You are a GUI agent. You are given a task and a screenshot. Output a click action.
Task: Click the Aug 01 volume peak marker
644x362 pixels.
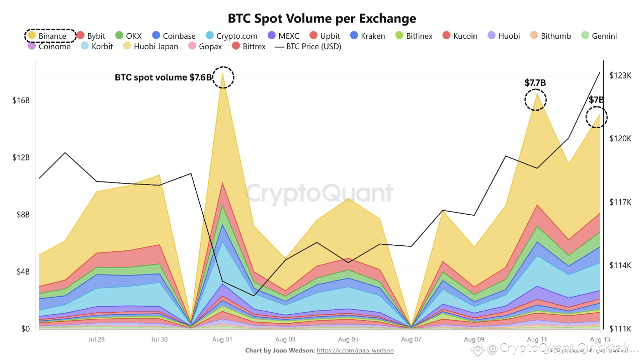[222, 77]
